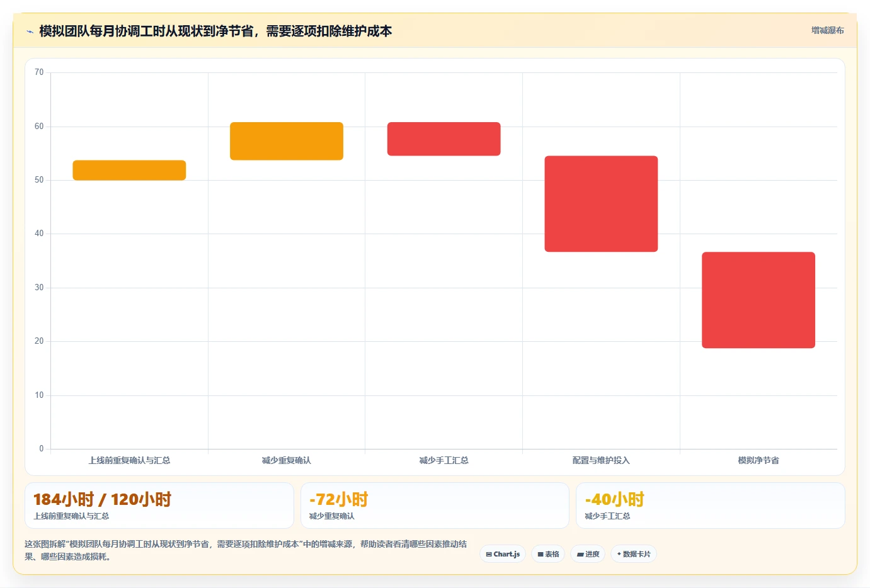Click the caption 上线前重复确认与汇总 under 184小时
The width and height of the screenshot is (870, 588).
tap(71, 516)
